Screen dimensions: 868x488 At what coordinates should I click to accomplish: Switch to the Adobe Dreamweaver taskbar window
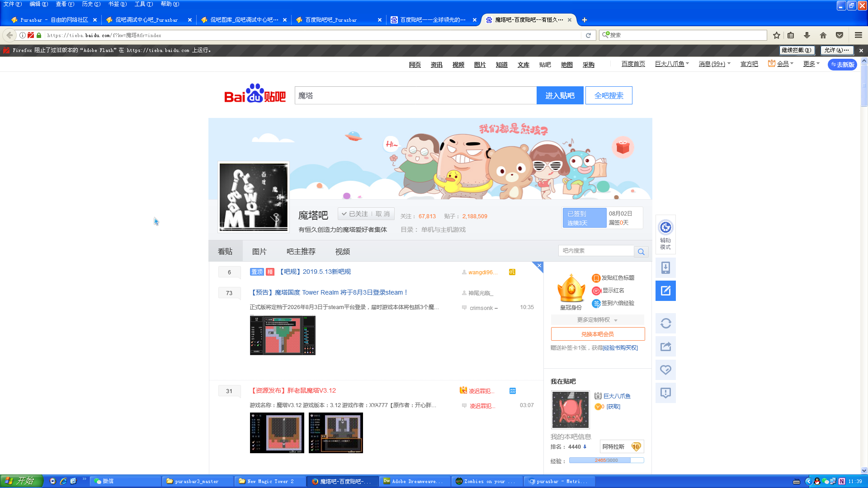(x=415, y=481)
